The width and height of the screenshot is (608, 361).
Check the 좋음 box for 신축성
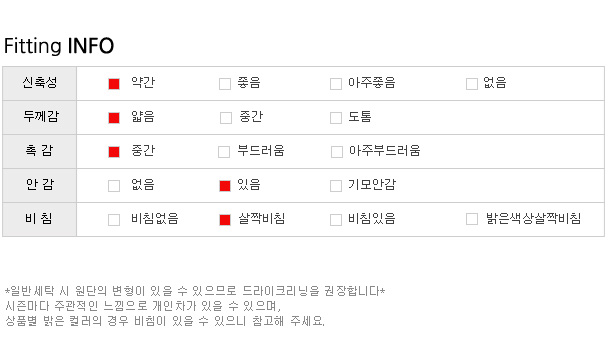point(225,84)
